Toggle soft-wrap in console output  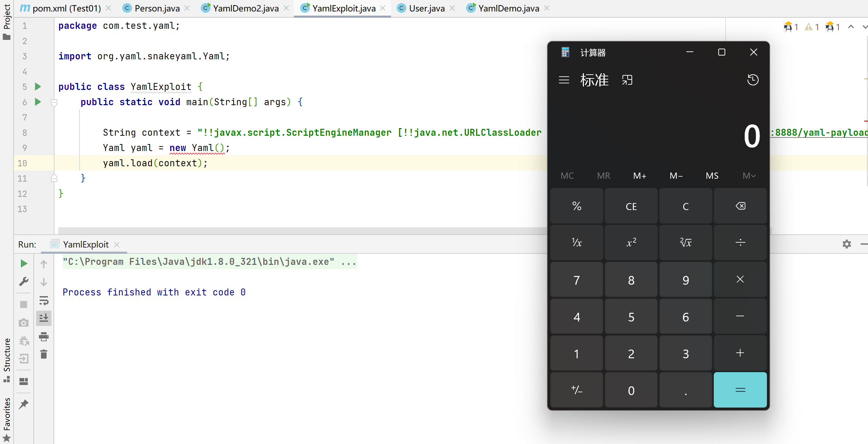coord(44,300)
